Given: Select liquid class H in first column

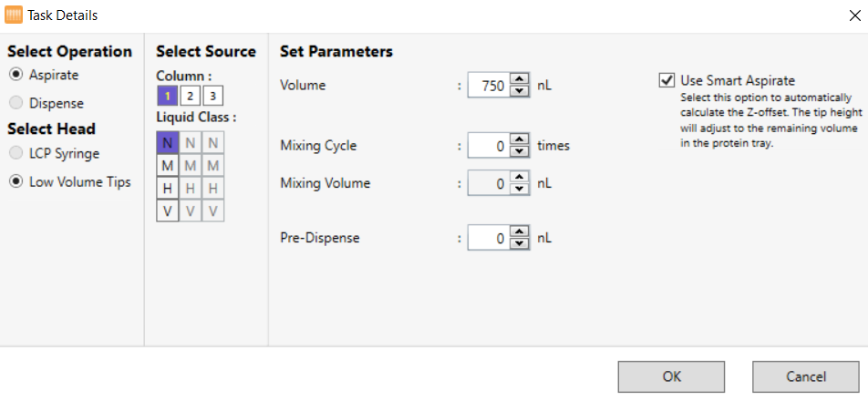Looking at the screenshot, I should coord(168,188).
